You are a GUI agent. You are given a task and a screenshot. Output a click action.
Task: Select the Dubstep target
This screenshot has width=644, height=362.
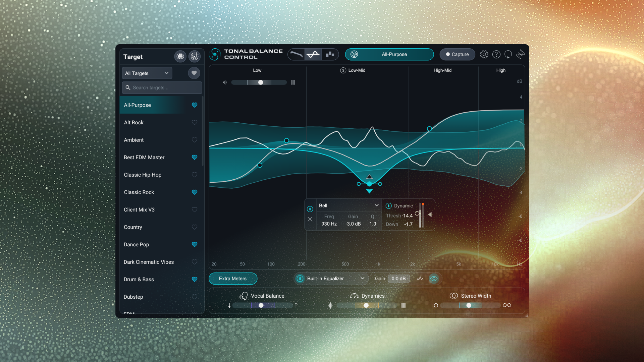161,297
